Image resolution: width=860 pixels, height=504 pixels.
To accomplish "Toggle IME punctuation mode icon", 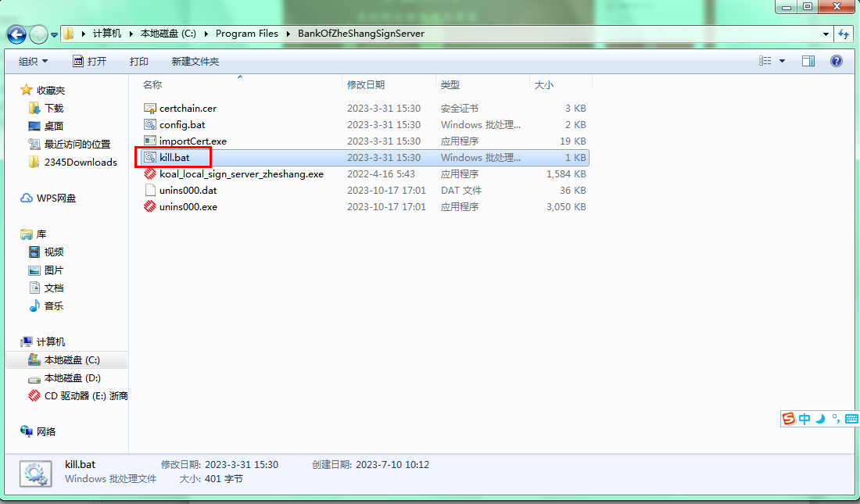I will click(835, 419).
